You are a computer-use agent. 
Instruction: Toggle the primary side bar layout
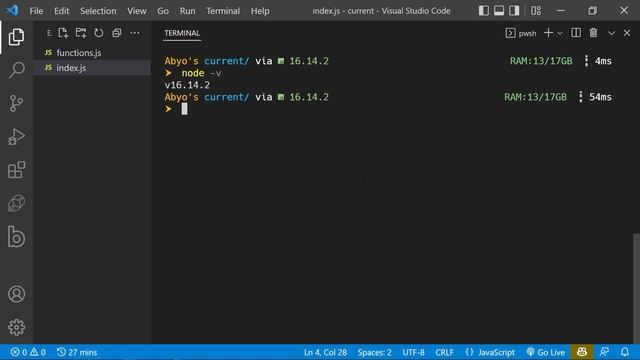click(x=484, y=11)
